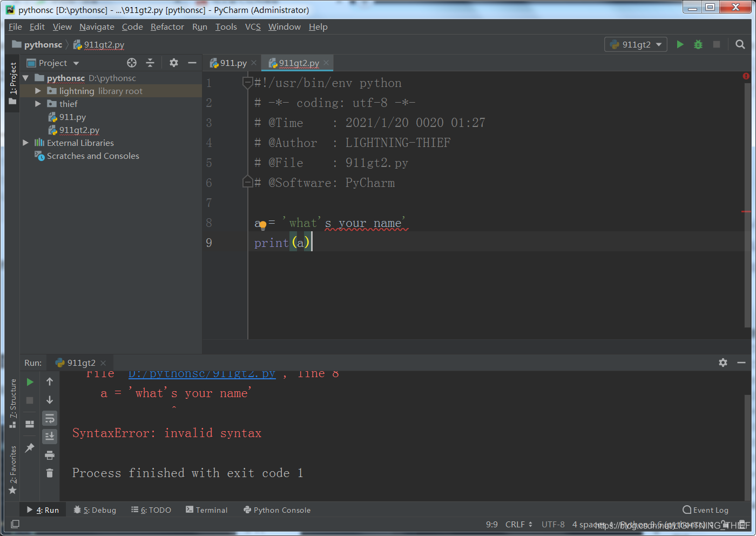The width and height of the screenshot is (756, 536).
Task: Open Search Everywhere magnifier icon
Action: (740, 44)
